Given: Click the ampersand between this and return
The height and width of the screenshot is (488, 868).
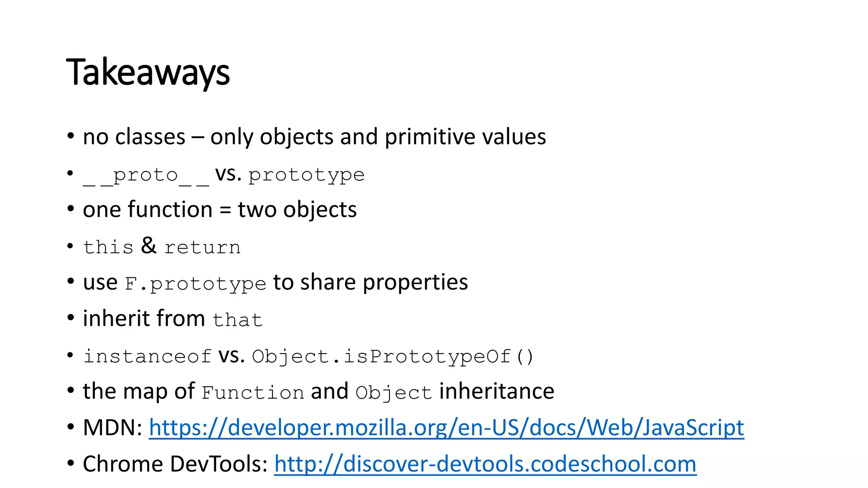Looking at the screenshot, I should 149,246.
